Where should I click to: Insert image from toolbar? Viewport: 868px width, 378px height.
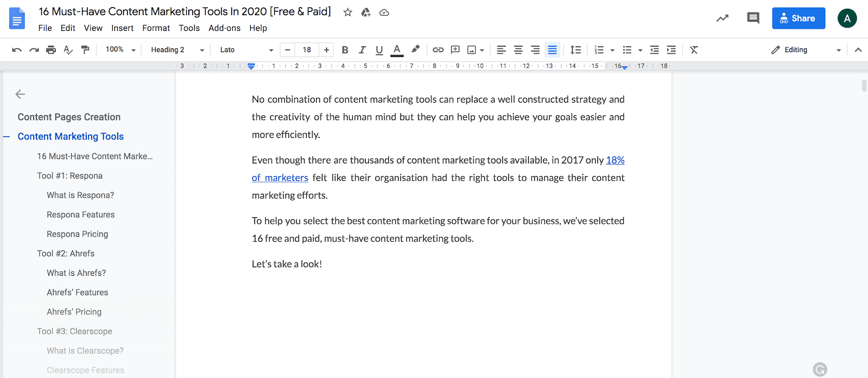(472, 50)
